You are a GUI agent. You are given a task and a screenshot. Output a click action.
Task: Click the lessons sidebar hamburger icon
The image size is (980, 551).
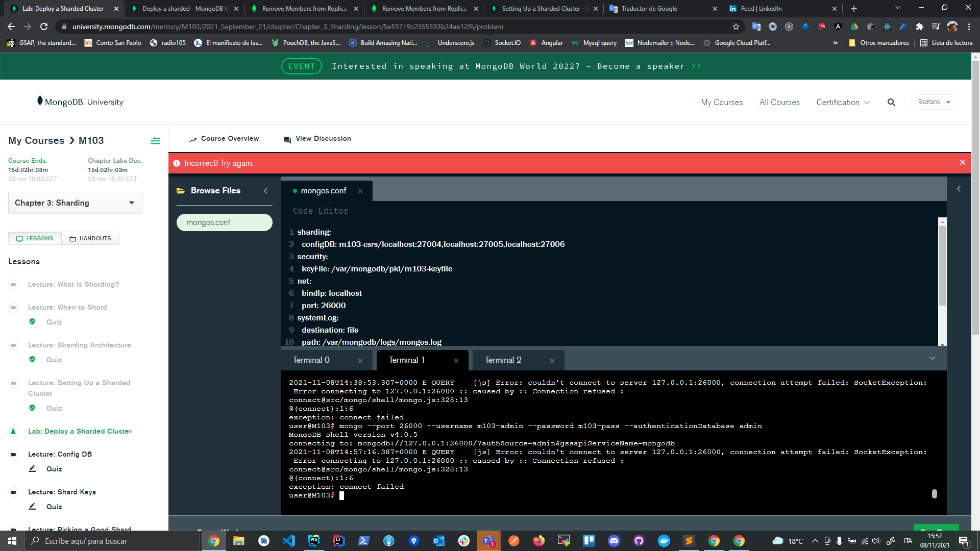point(155,141)
